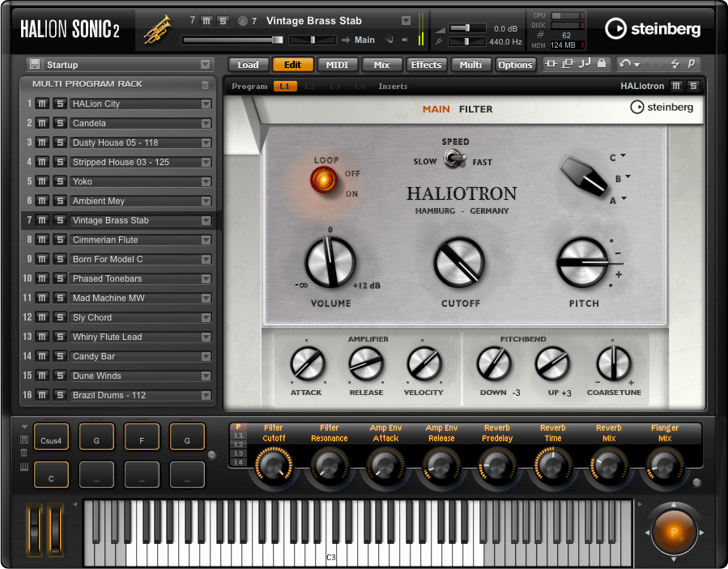Click the pitch bend wheel

coord(35,530)
